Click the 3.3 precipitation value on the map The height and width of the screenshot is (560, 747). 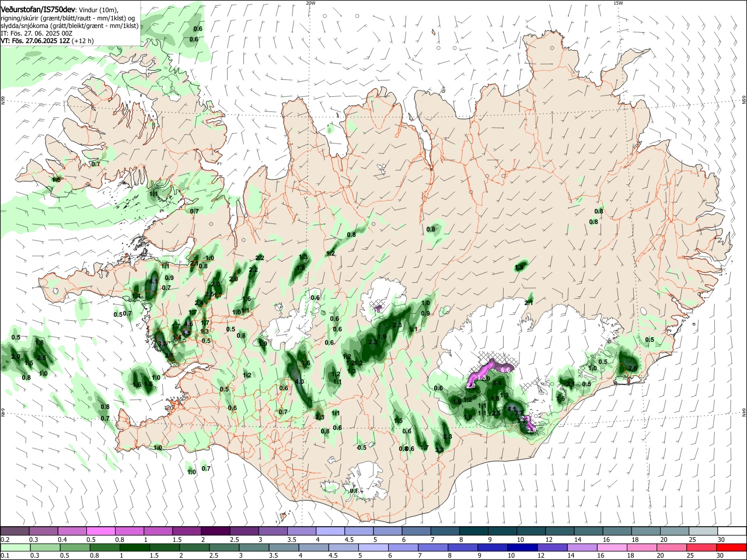[x=439, y=450]
